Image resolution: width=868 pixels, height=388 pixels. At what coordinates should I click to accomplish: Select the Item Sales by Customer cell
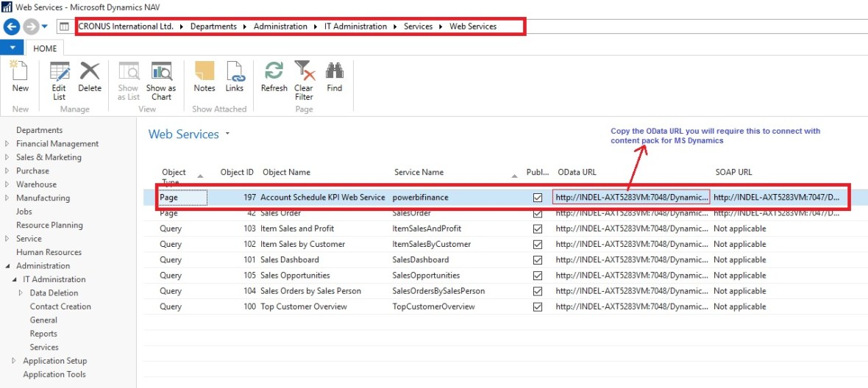point(302,244)
